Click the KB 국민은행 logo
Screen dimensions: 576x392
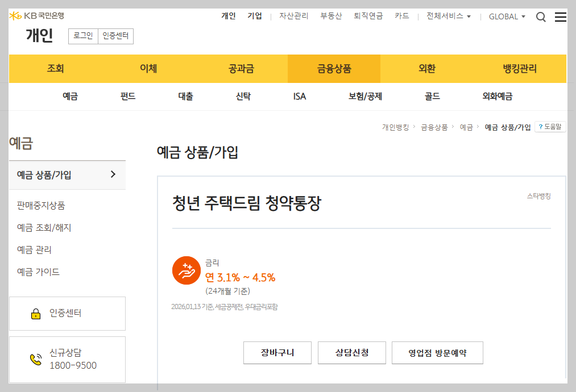click(36, 16)
